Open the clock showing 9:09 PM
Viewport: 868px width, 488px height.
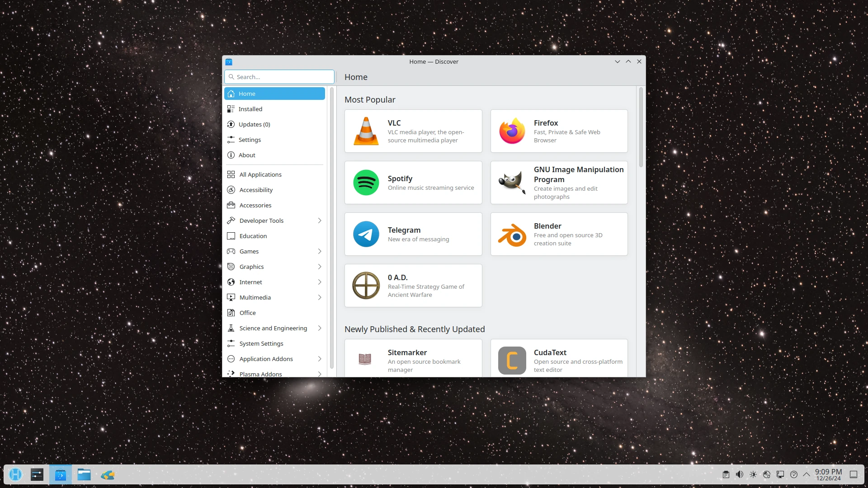(828, 474)
